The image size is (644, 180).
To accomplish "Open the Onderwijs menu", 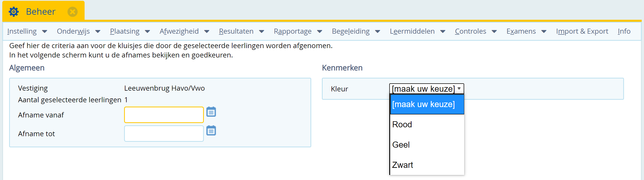I will [79, 31].
